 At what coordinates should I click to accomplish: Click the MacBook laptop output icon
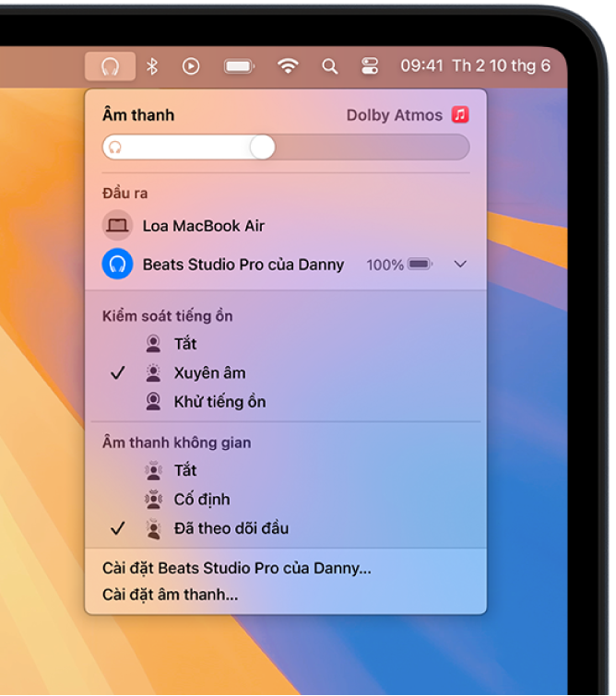point(117,226)
